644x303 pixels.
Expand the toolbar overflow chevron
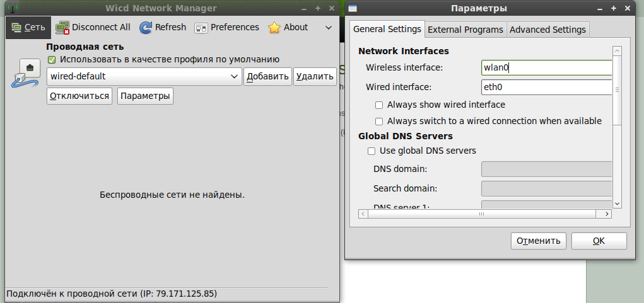click(x=329, y=28)
